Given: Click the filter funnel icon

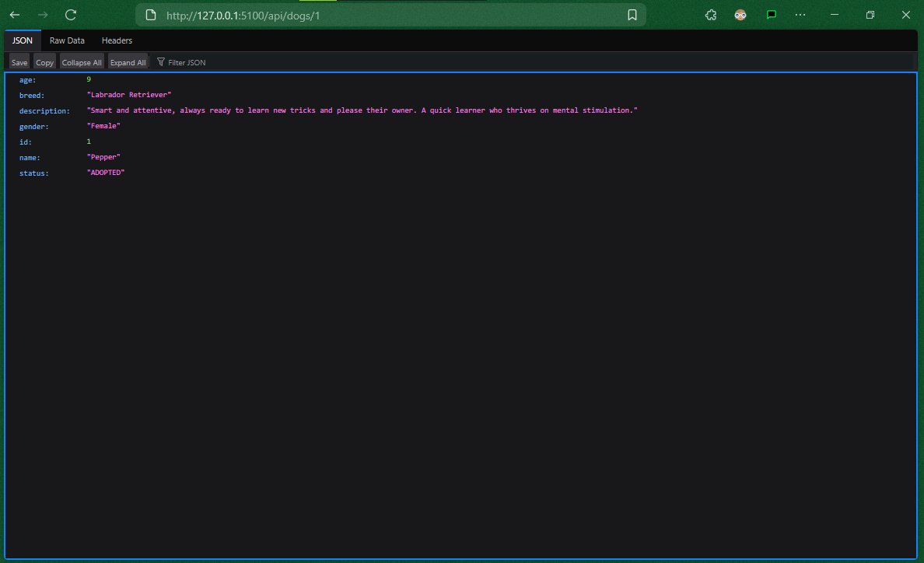Looking at the screenshot, I should pos(161,62).
